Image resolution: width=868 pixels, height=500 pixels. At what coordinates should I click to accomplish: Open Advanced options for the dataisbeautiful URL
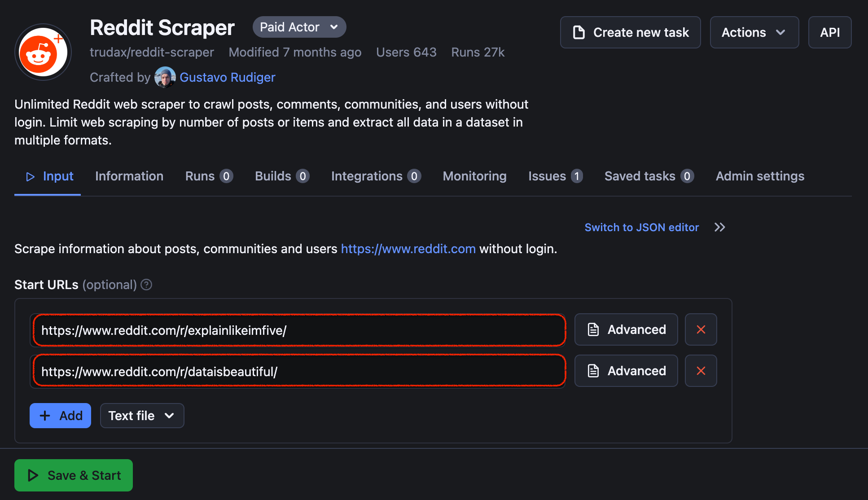pos(626,371)
